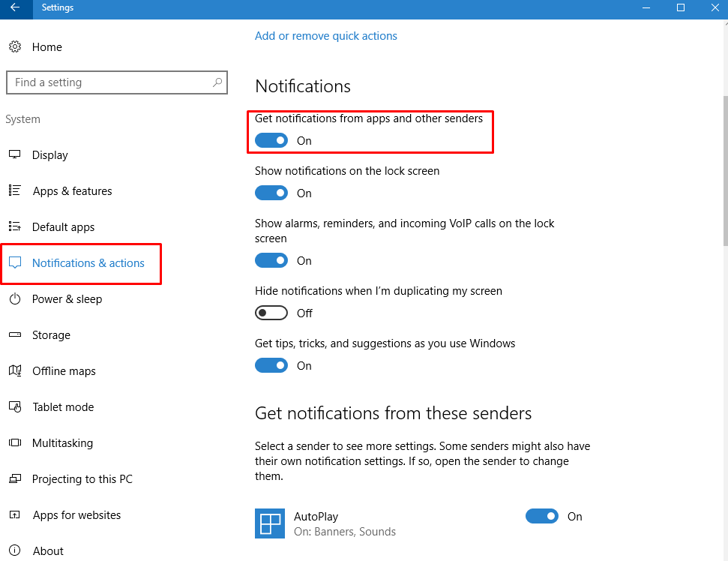Toggle Show notifications on the lock screen
This screenshot has height=561, width=728.
pyautogui.click(x=271, y=193)
